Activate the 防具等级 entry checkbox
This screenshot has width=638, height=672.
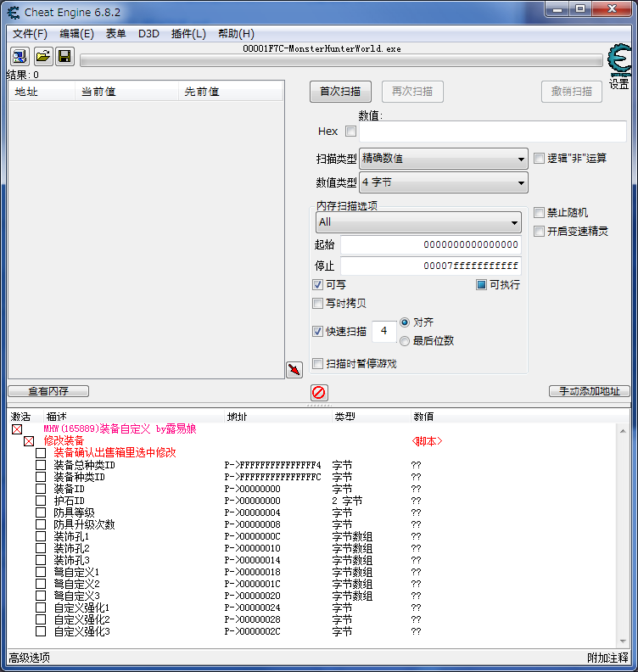click(41, 512)
